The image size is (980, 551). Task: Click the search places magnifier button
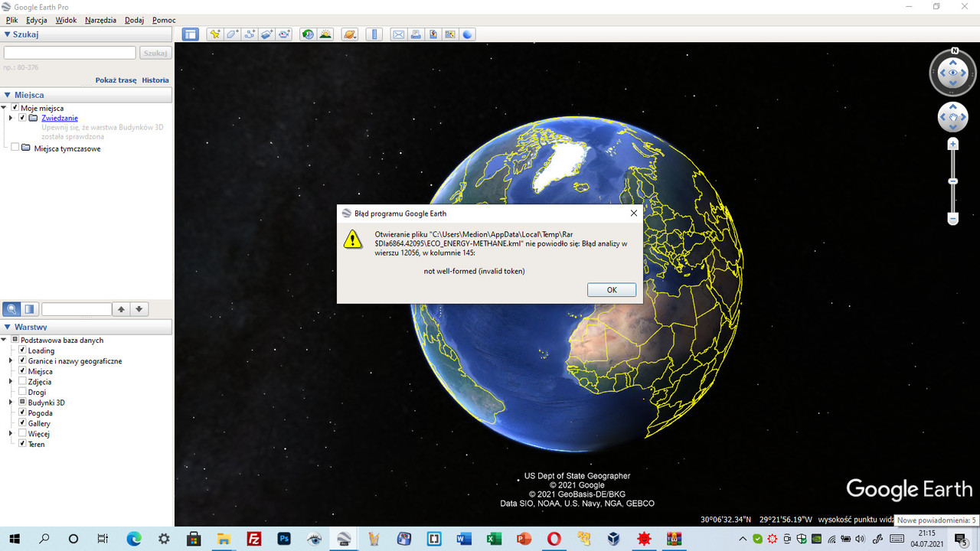click(x=11, y=309)
